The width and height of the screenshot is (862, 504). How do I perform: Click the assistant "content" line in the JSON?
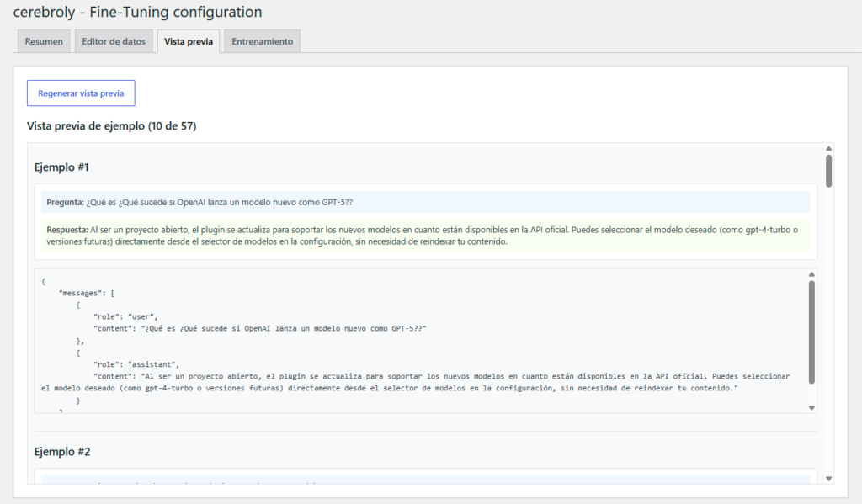pos(416,383)
